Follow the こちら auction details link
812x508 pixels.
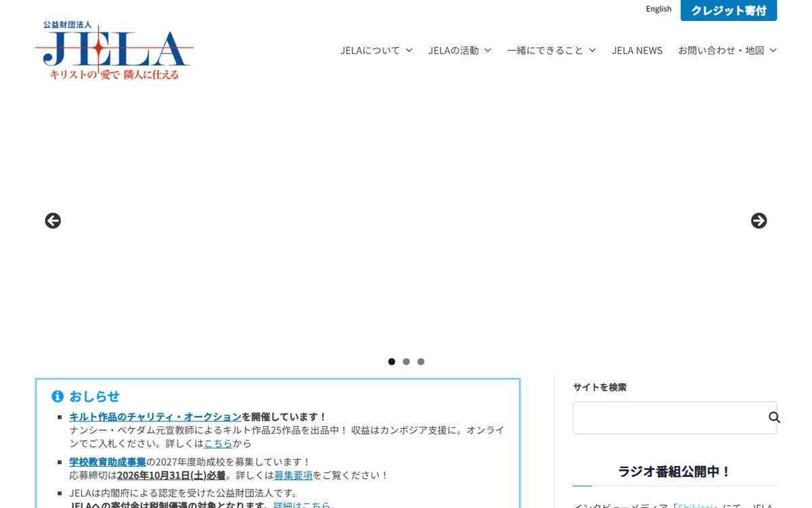(218, 444)
